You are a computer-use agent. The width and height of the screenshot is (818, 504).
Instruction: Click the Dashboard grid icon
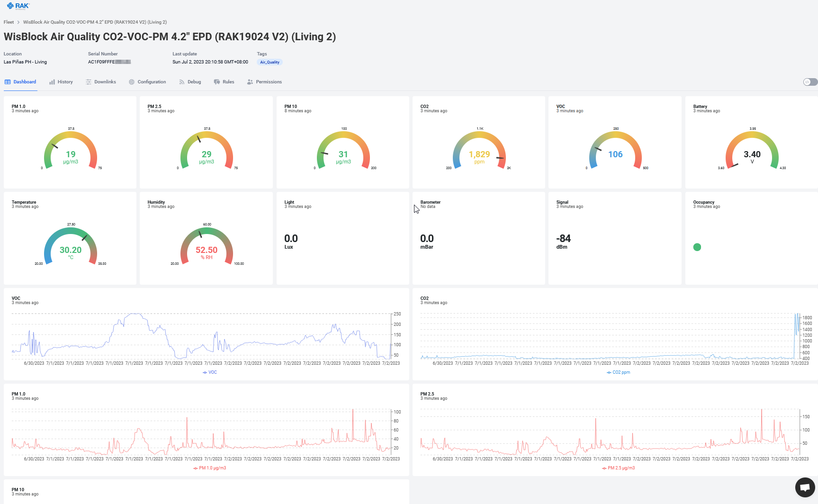(x=8, y=82)
